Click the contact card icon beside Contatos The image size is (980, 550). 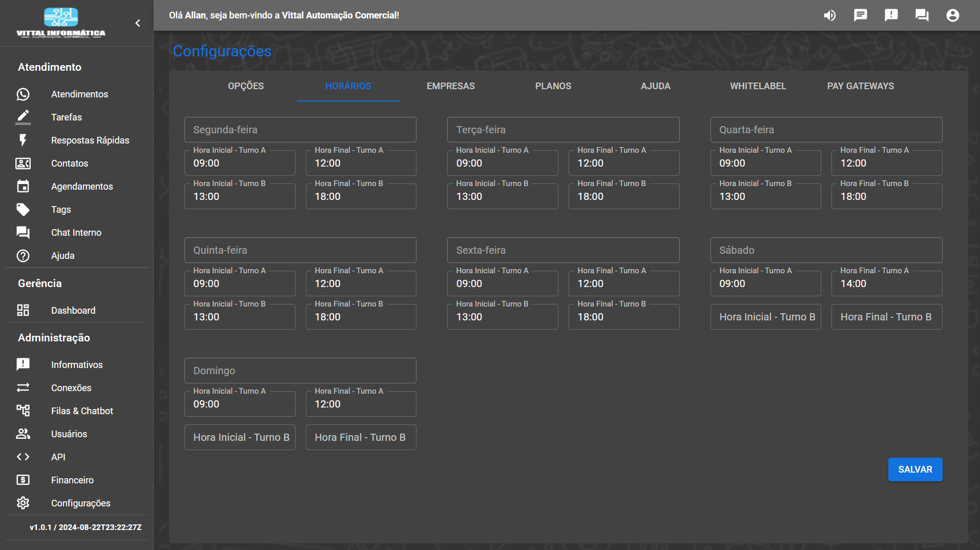23,164
